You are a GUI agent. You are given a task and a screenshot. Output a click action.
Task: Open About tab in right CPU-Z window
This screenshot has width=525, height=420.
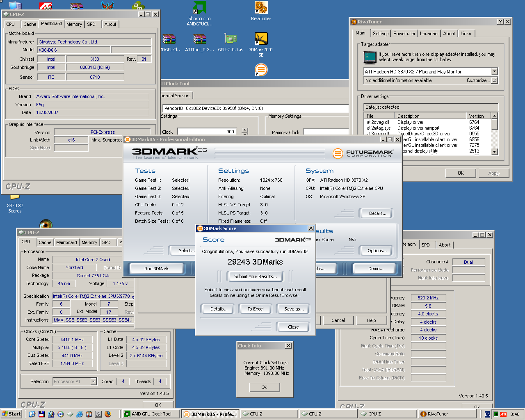444,245
